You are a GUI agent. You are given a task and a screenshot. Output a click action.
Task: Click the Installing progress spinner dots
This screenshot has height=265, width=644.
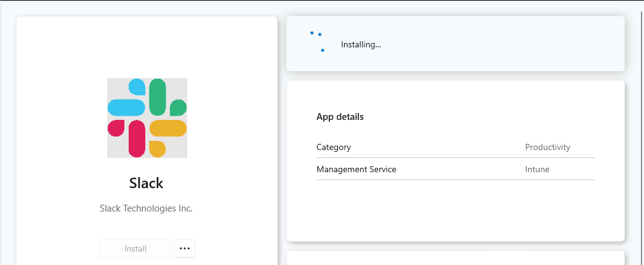tap(318, 42)
